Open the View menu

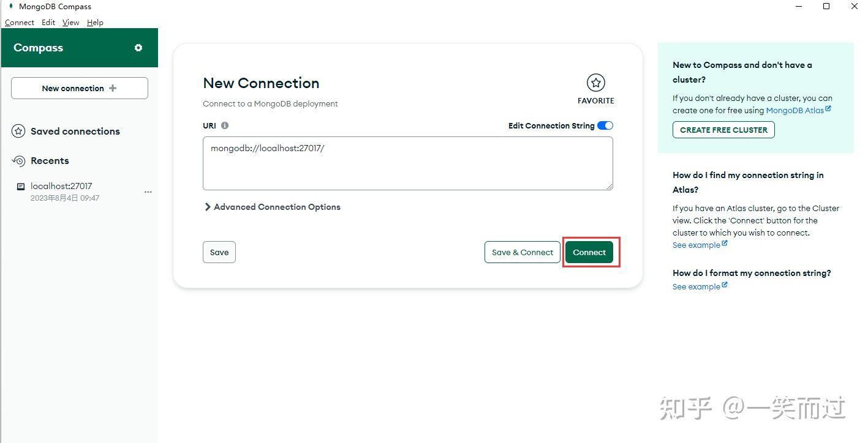point(70,22)
